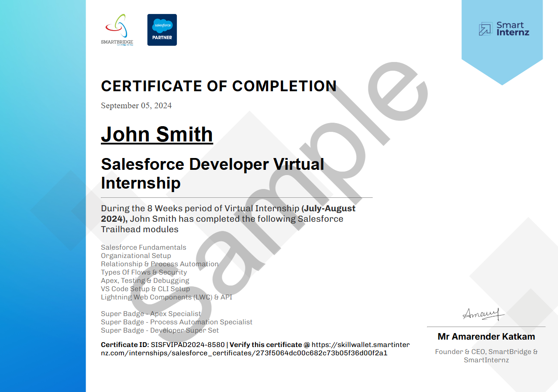Click the Certificate of Completion title
This screenshot has height=392, width=558.
pos(219,86)
